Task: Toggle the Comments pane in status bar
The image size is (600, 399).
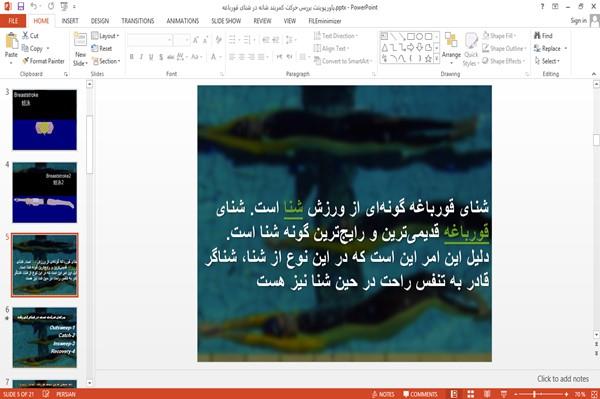Action: [420, 394]
